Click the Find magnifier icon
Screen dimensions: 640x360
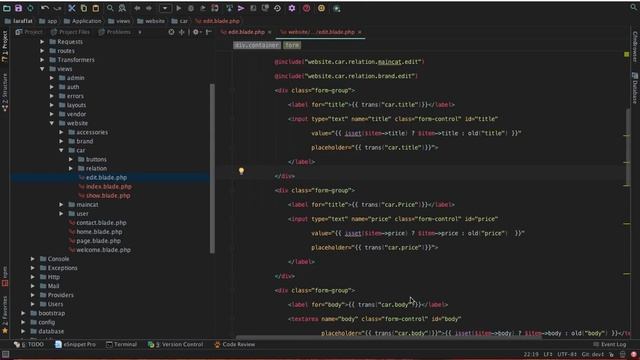110,8
